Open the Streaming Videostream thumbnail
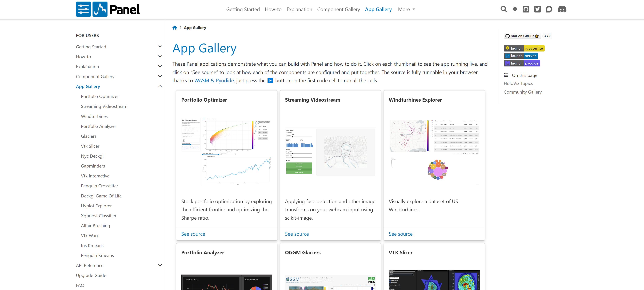 click(330, 151)
